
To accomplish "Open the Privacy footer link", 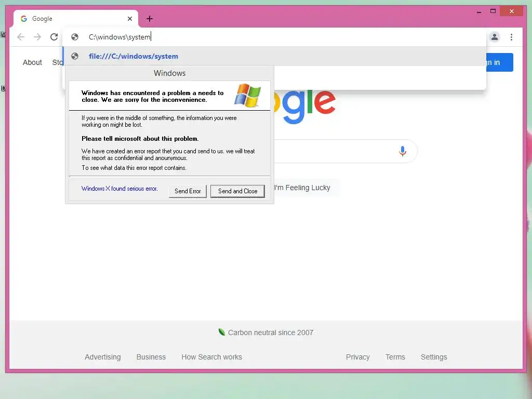I will pos(357,357).
